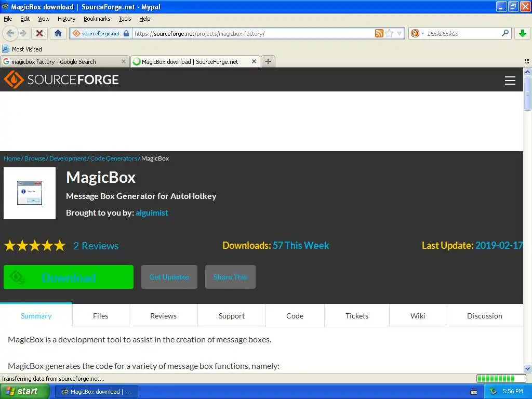
Task: Open the Reviews tab
Action: 163,316
